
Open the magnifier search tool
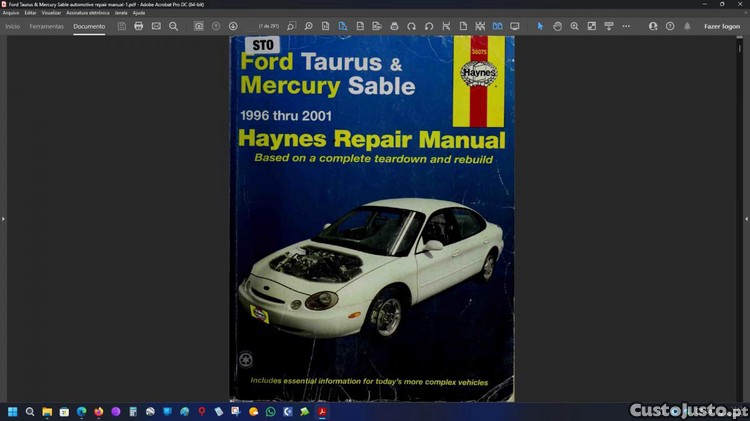pos(173,26)
